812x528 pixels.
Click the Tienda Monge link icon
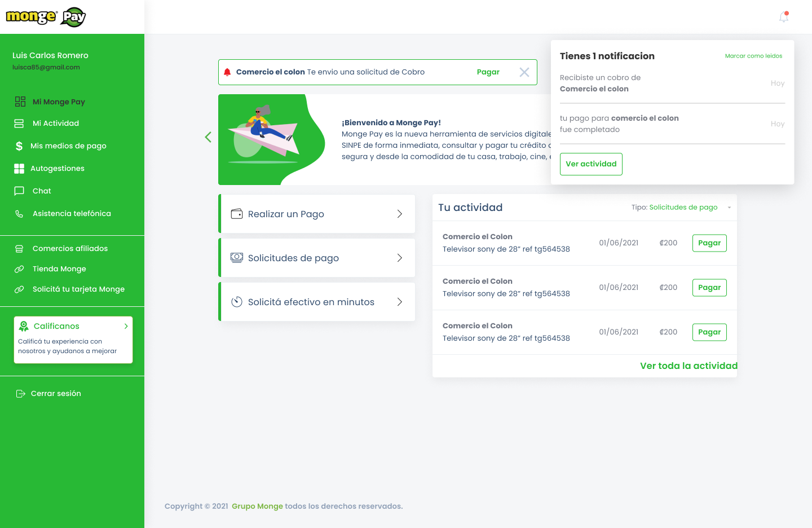click(19, 269)
